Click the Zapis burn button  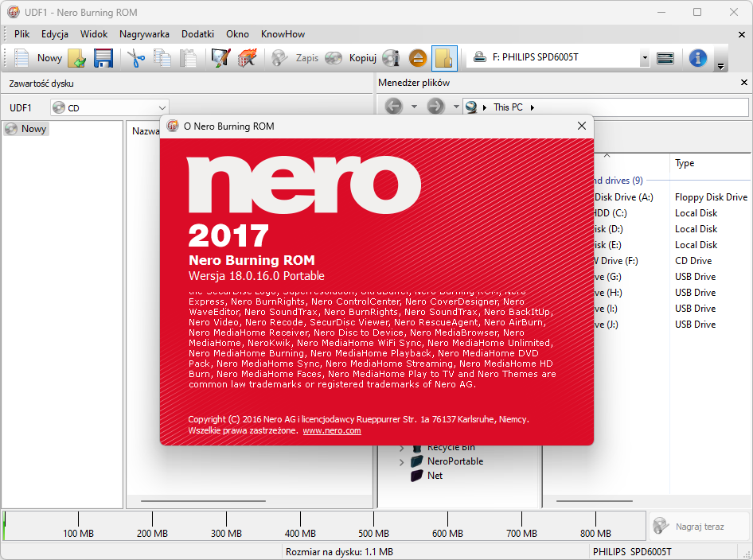295,58
